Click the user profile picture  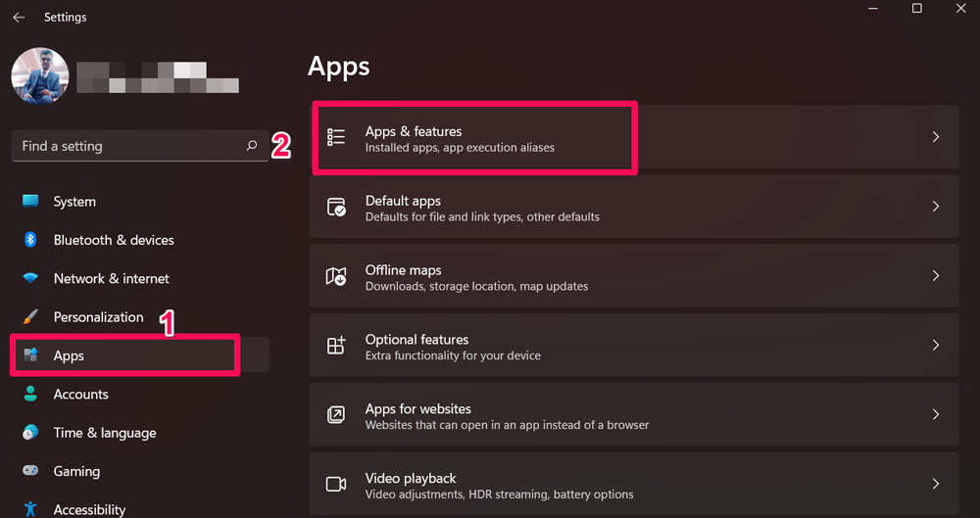coord(40,76)
